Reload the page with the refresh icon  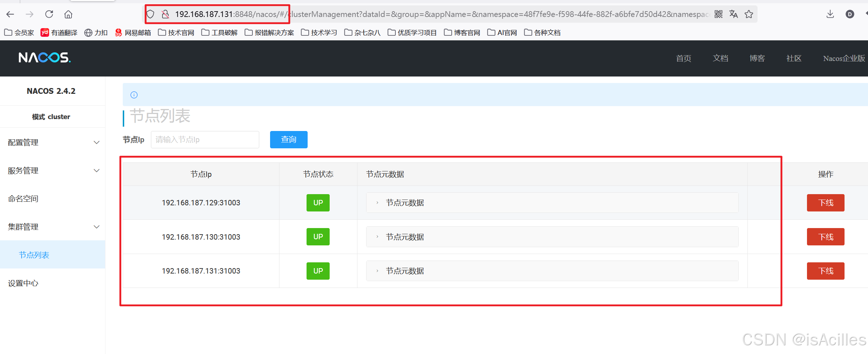coord(49,14)
